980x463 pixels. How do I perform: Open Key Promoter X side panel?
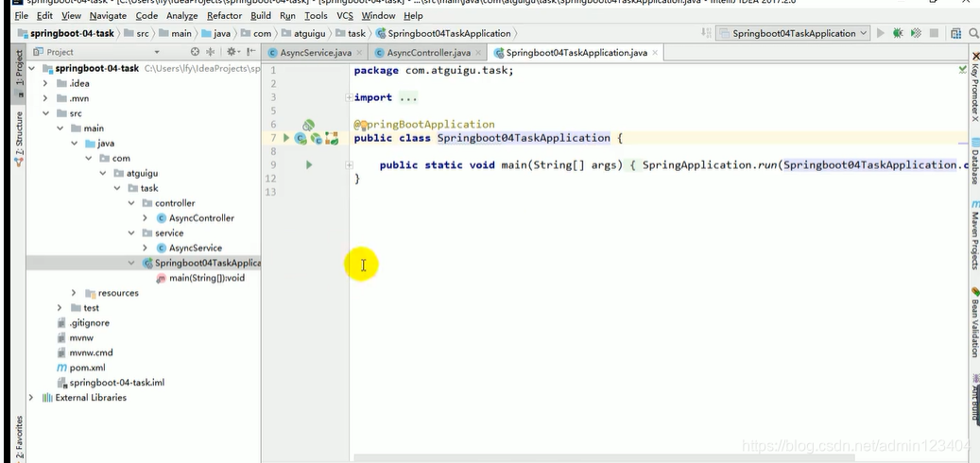974,88
